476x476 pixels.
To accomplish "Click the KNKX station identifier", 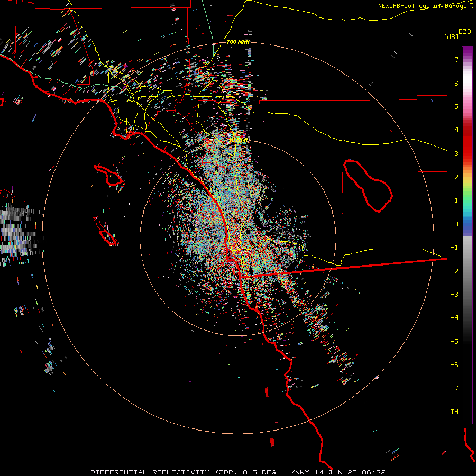I will (x=300, y=472).
